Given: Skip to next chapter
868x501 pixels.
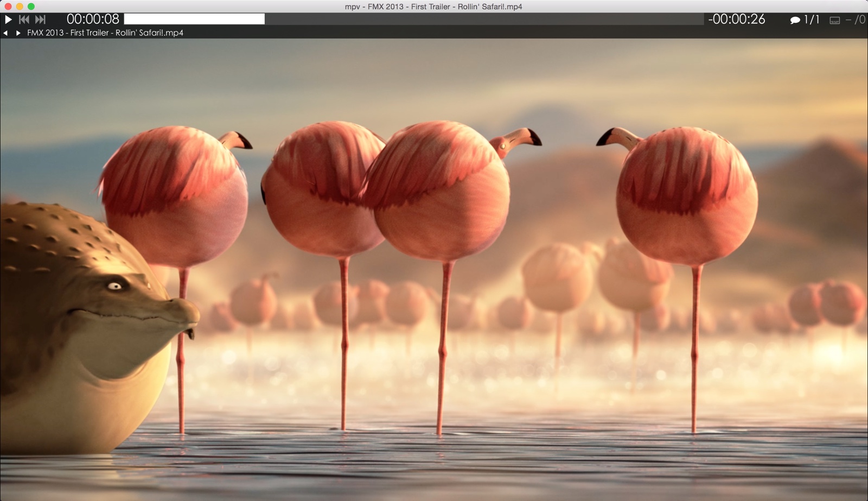Looking at the screenshot, I should [40, 20].
